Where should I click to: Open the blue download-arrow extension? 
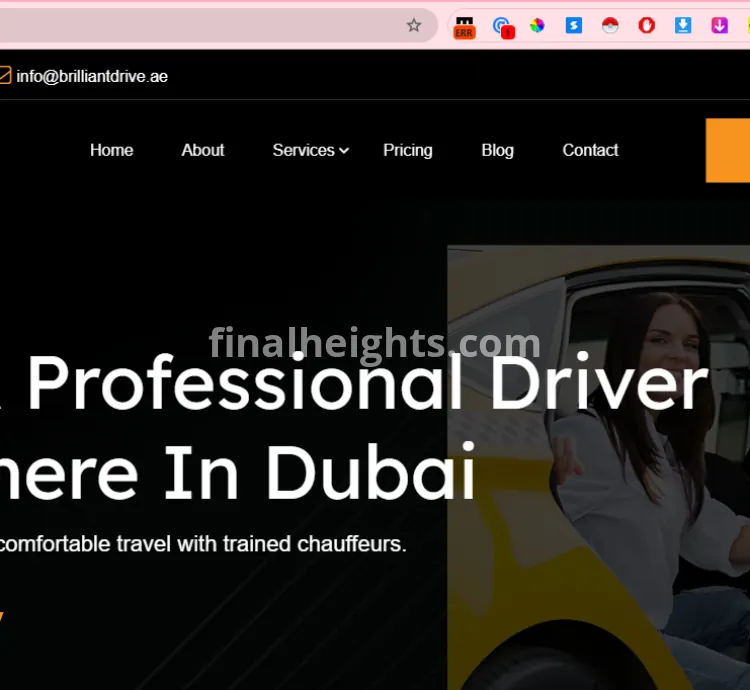tap(683, 25)
